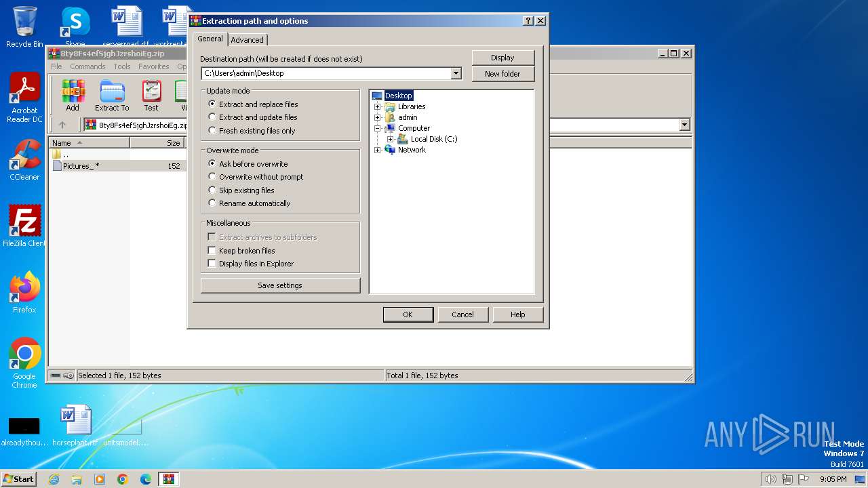Click the Extract To toolbar icon
The image size is (868, 488).
point(112,96)
